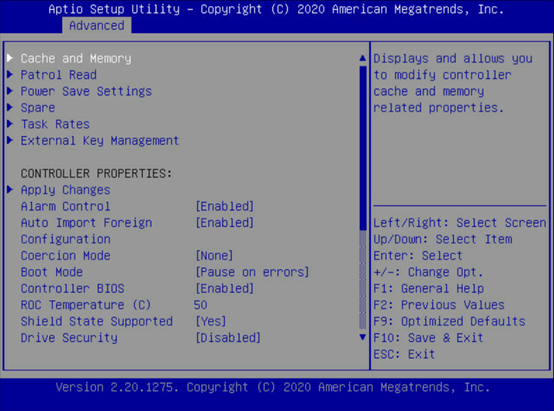Click Shield State Supported Yes value
This screenshot has width=554, height=411.
click(x=211, y=321)
